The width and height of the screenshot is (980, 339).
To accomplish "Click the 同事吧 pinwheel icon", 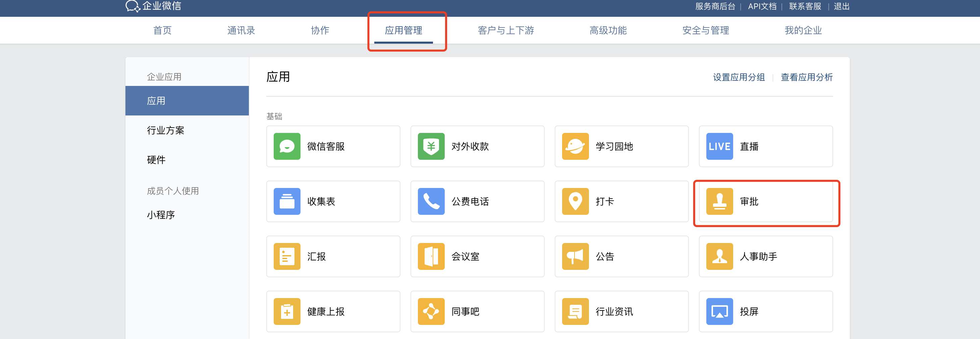I will click(431, 311).
